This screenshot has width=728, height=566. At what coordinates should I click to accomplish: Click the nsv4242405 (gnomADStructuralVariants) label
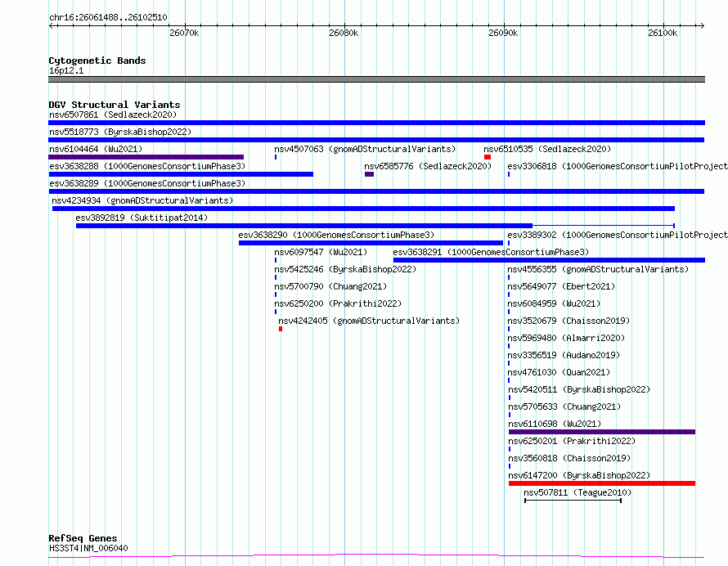point(369,321)
